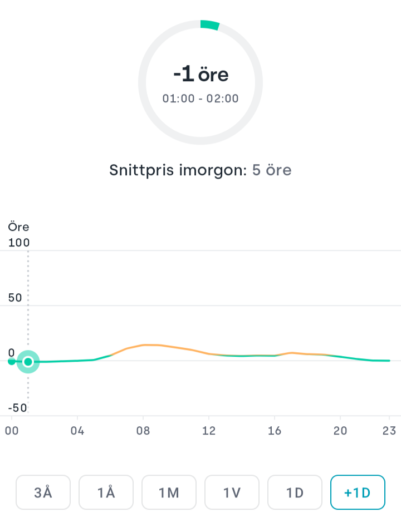Click the 23 hour axis label
Image resolution: width=401 pixels, height=532 pixels.
[389, 431]
